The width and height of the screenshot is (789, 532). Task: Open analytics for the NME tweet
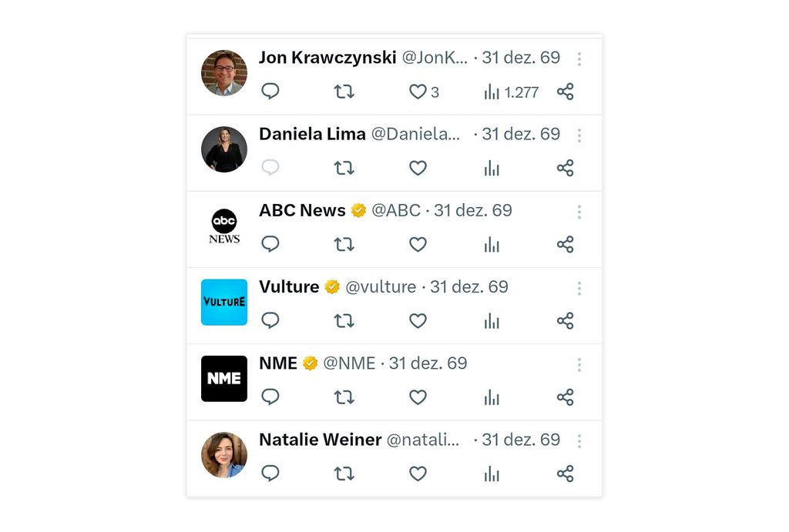tap(492, 397)
